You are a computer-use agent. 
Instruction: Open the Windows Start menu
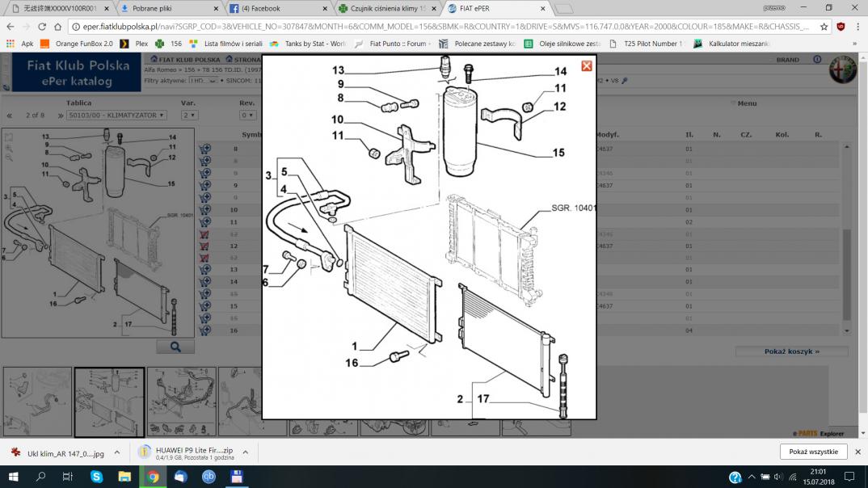click(x=13, y=477)
